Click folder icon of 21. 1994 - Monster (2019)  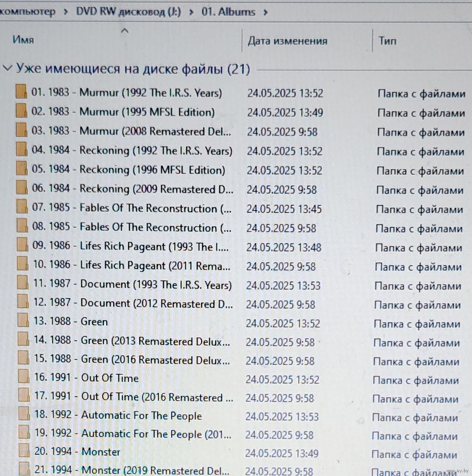(x=25, y=469)
